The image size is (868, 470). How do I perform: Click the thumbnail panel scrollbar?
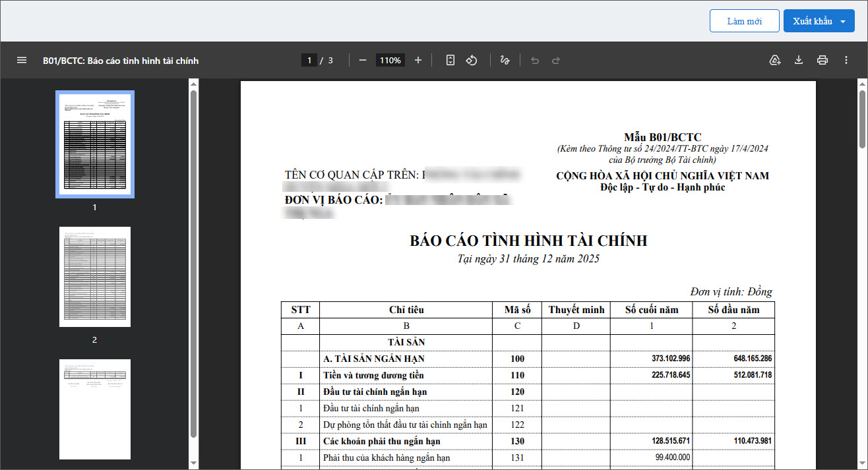tap(193, 264)
